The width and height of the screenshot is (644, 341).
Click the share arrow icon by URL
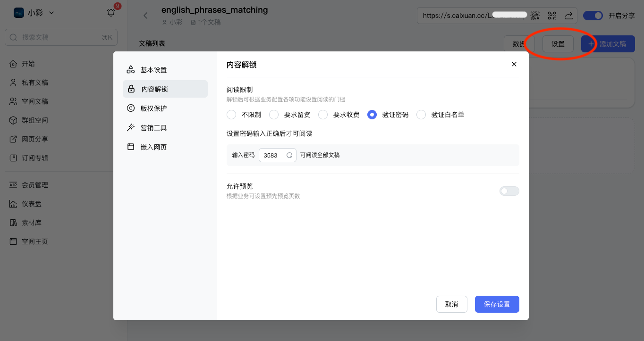pos(569,16)
